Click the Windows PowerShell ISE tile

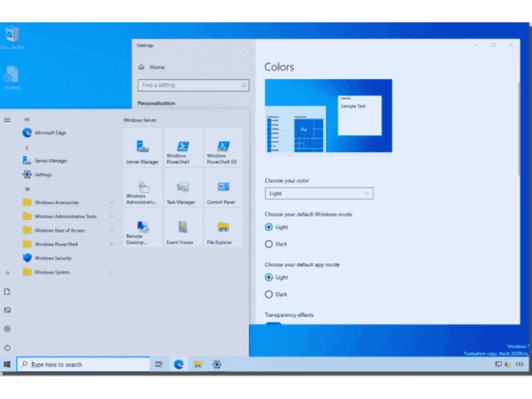223,148
